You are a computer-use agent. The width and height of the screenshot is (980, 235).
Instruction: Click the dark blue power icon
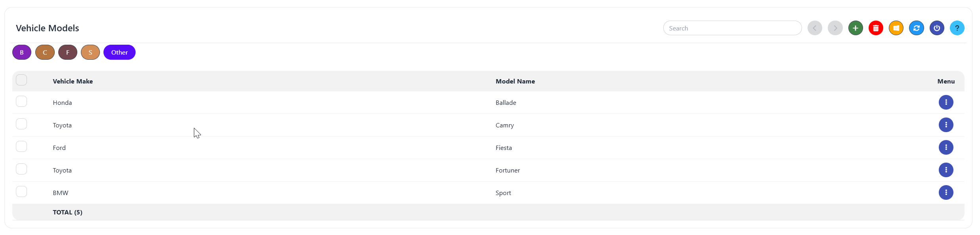937,28
